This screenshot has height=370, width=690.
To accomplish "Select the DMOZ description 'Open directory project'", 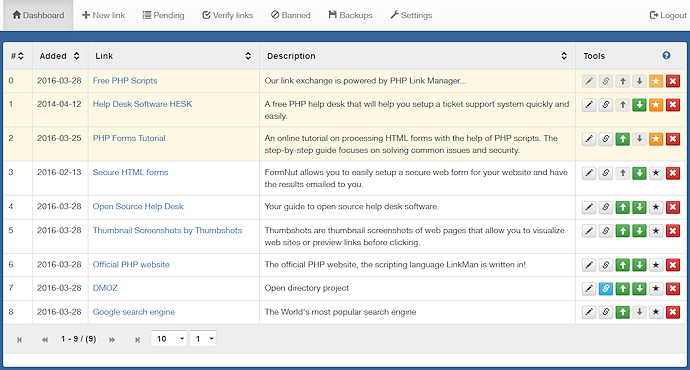I will 306,288.
